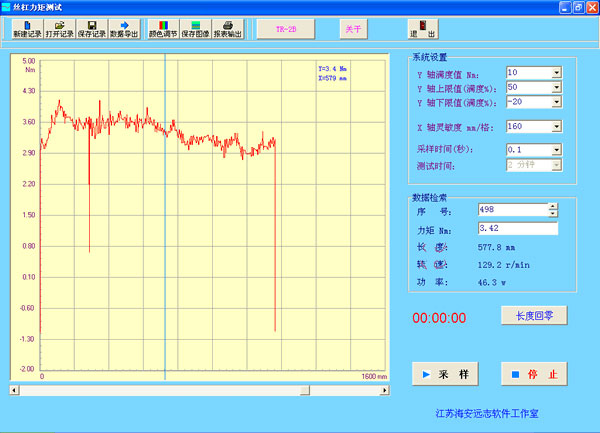
Task: Save the chart via 保存图像 icon
Action: pyautogui.click(x=195, y=28)
